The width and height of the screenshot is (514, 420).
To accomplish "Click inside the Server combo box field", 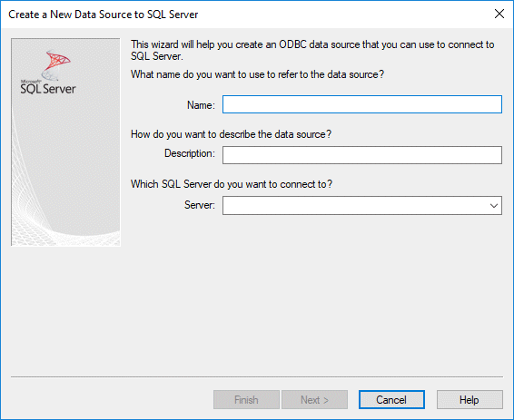I will click(355, 206).
